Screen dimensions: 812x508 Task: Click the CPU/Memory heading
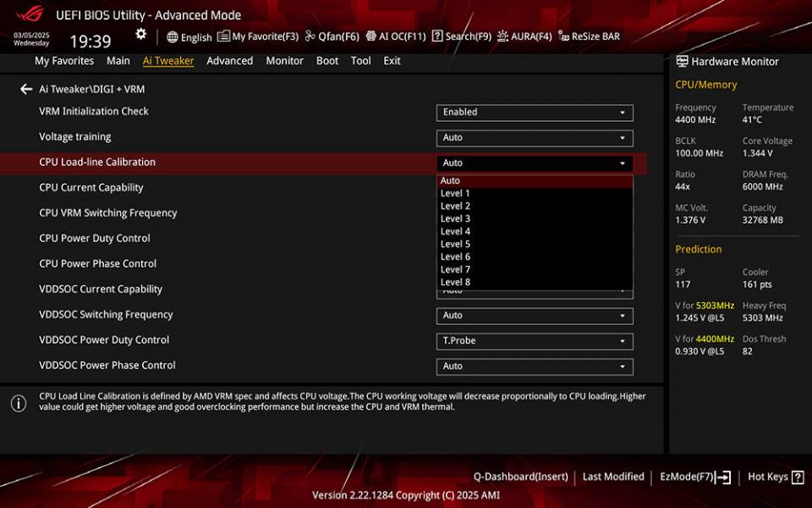(x=705, y=85)
